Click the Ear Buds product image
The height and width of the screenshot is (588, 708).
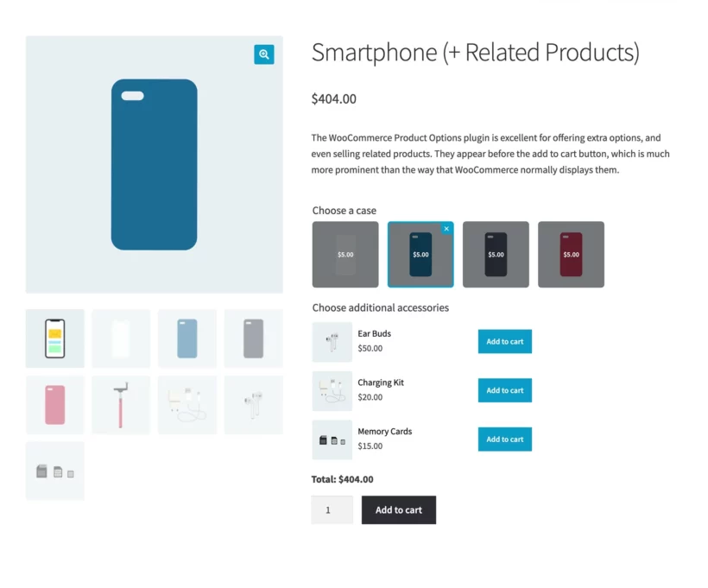point(332,341)
